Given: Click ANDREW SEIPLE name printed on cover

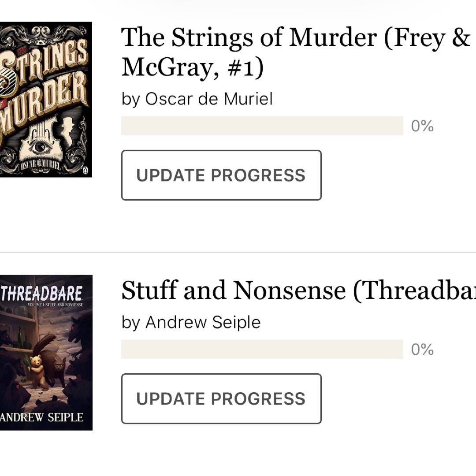Looking at the screenshot, I should click(x=42, y=417).
